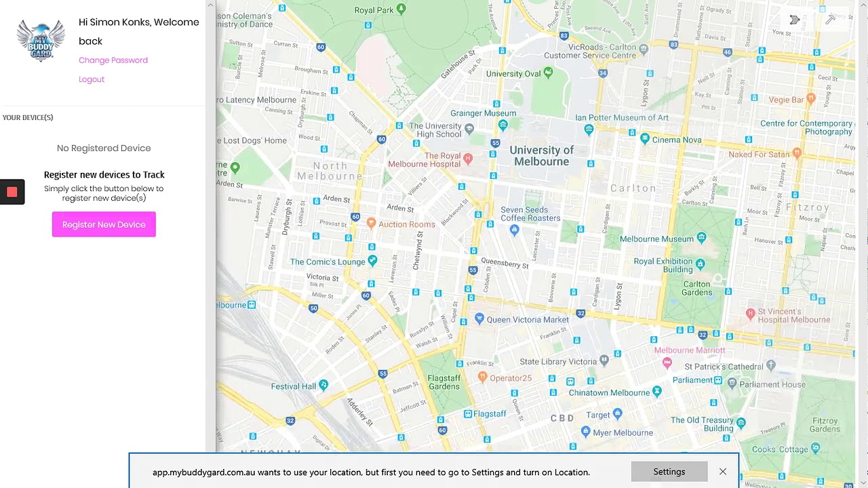
Task: Click the Myer Melbourne shopping marker
Action: 587,431
